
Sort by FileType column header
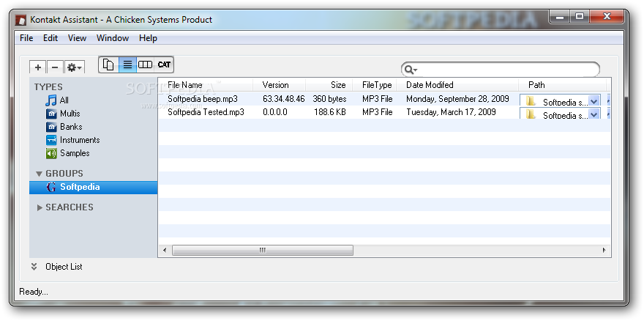pyautogui.click(x=374, y=85)
